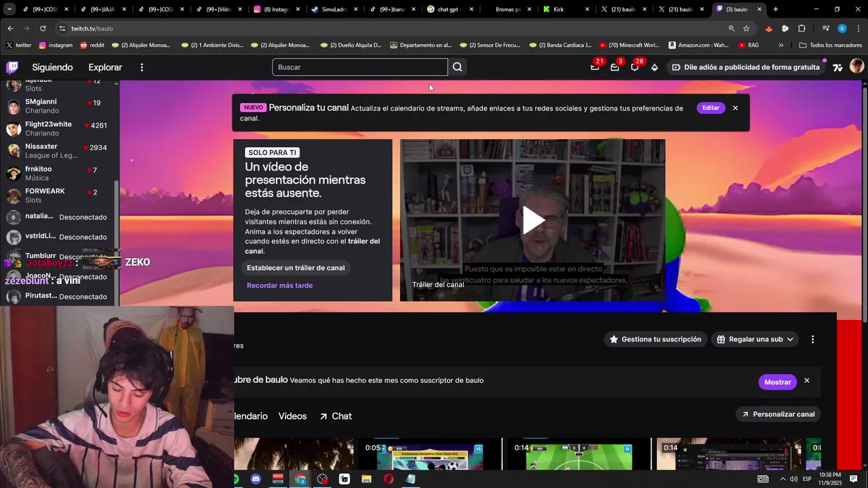Open Chrome's three-dot menu

(857, 28)
